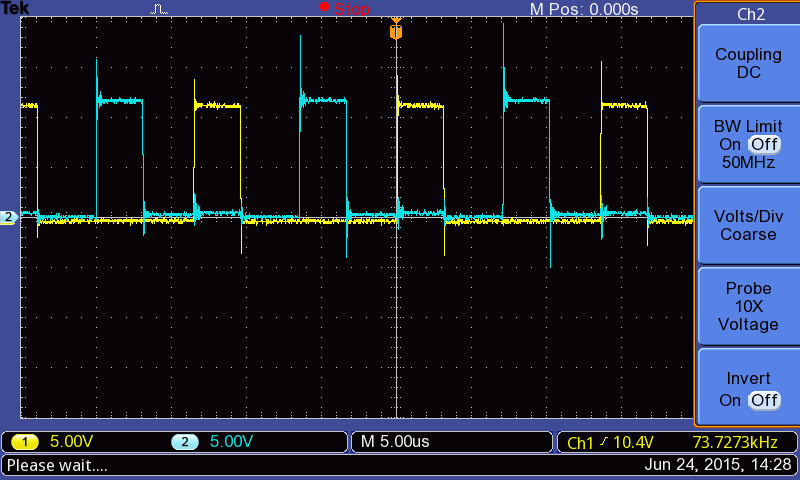Click the channel 2 5.00V scale readout

click(231, 441)
